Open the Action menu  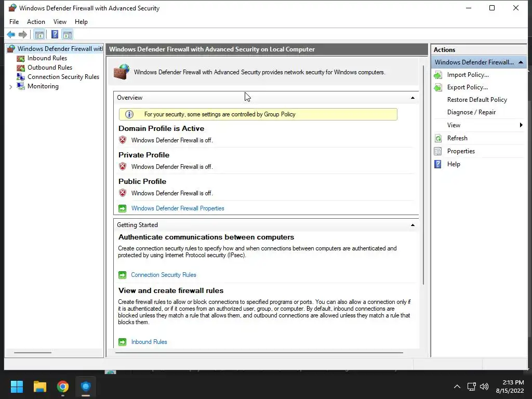pos(36,22)
